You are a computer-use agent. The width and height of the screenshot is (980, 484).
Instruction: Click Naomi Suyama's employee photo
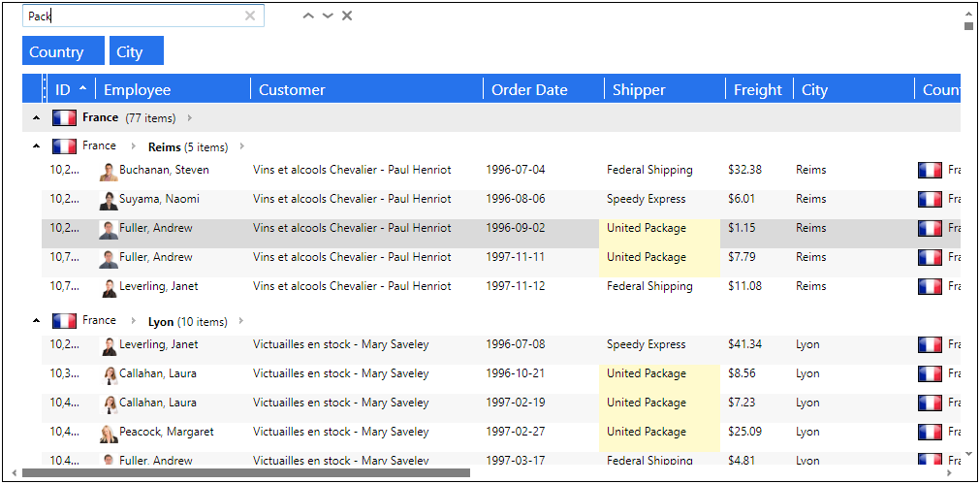click(109, 201)
